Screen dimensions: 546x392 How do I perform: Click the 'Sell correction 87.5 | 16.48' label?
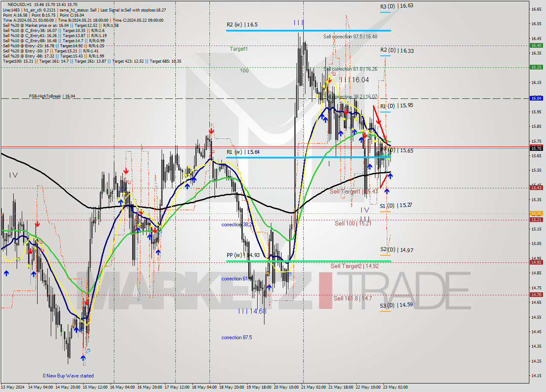[x=350, y=37]
